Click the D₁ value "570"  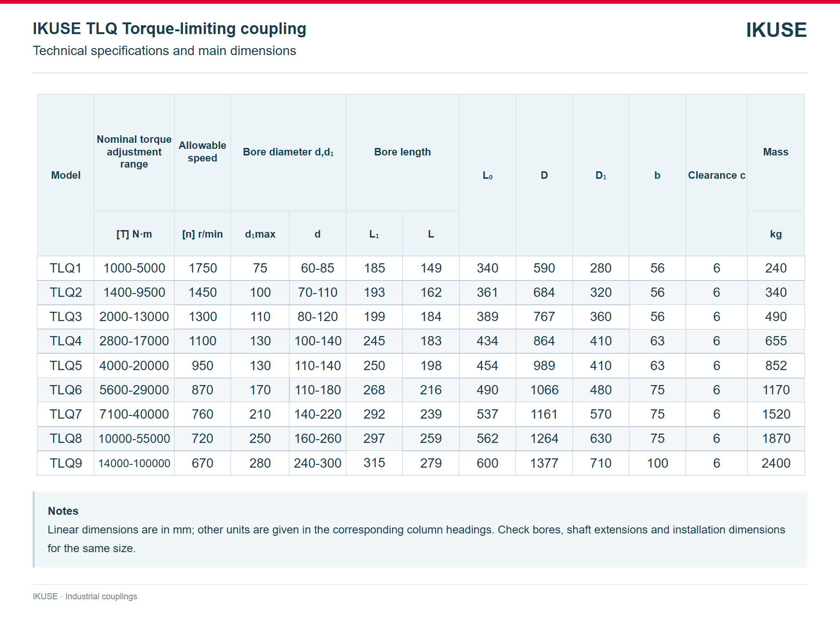[x=601, y=414]
